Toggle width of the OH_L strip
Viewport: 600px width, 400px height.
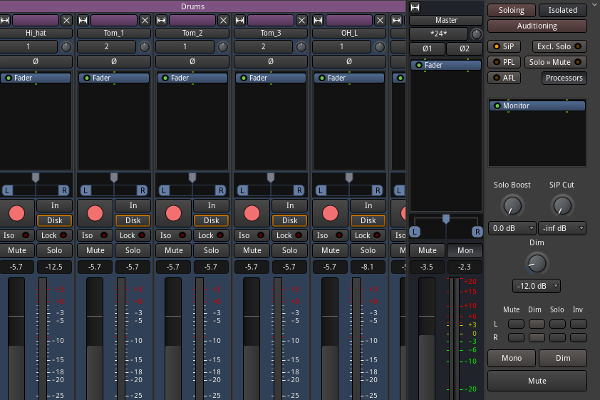318,20
